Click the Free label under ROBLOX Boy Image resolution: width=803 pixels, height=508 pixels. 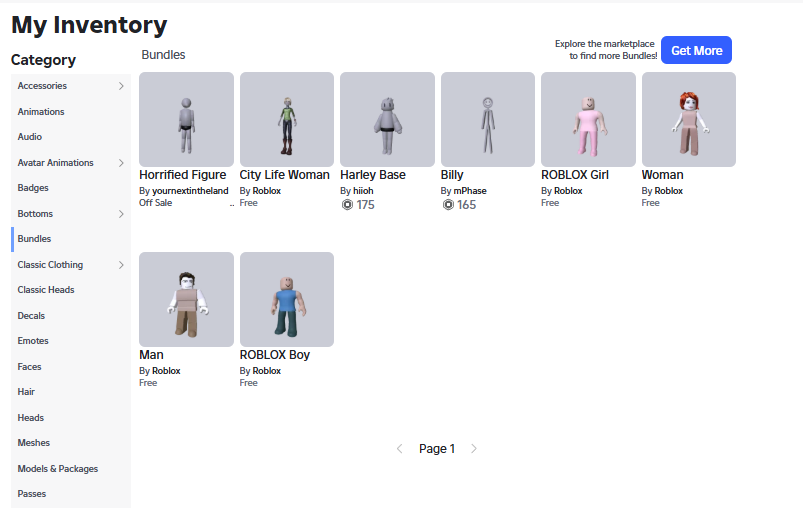(x=249, y=383)
